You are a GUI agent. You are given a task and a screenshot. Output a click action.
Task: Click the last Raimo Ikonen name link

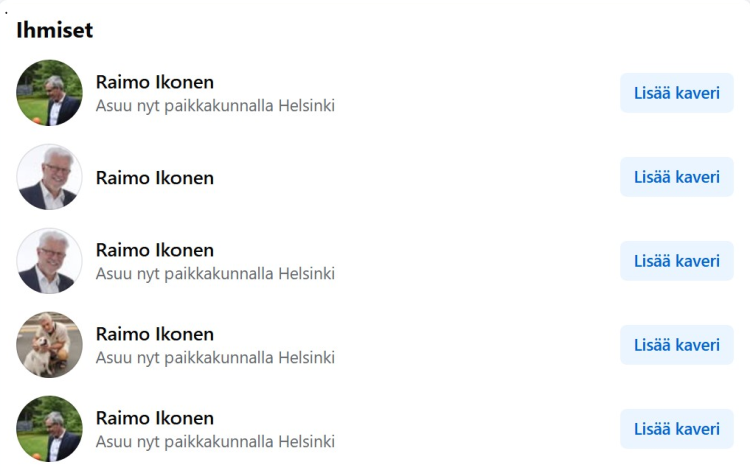(155, 418)
